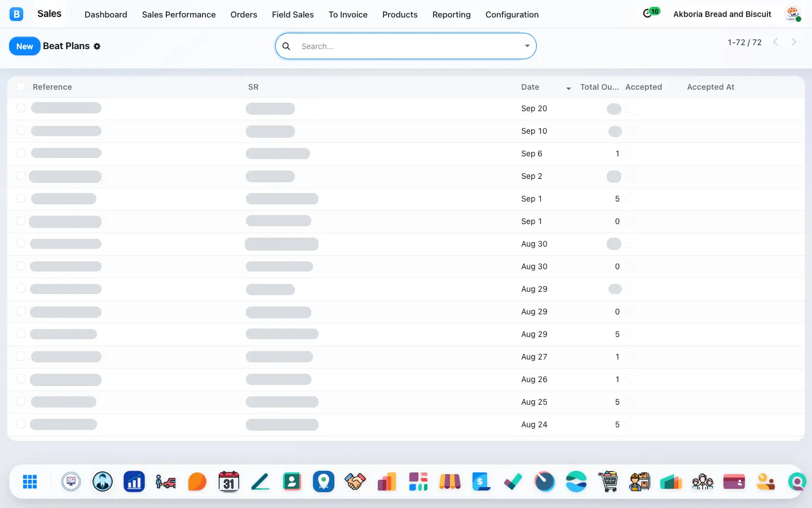This screenshot has height=508, width=812.
Task: Open the map pin app icon
Action: tap(324, 481)
